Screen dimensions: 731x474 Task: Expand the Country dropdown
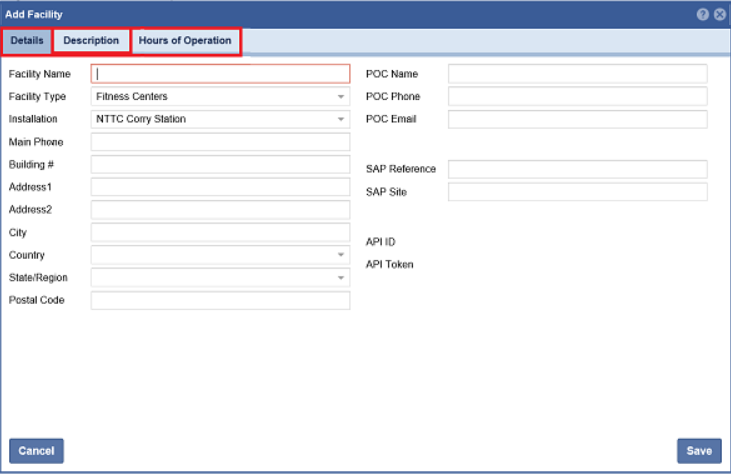coord(341,255)
